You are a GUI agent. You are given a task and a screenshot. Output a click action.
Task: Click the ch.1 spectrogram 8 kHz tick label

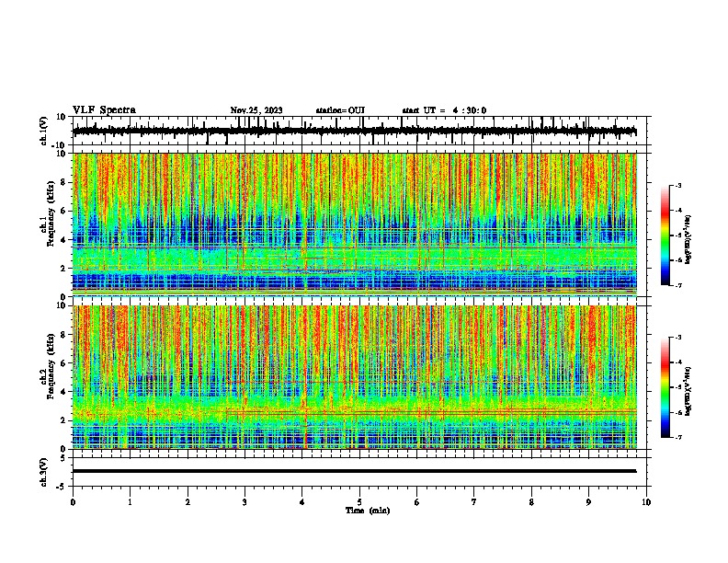63,182
